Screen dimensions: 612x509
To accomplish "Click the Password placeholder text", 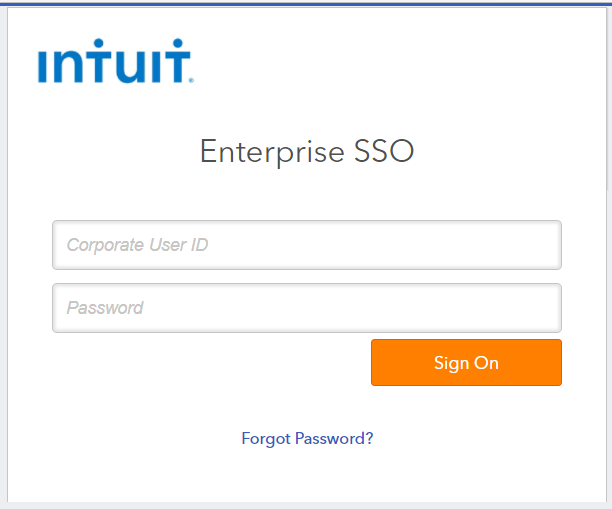I will coord(105,308).
